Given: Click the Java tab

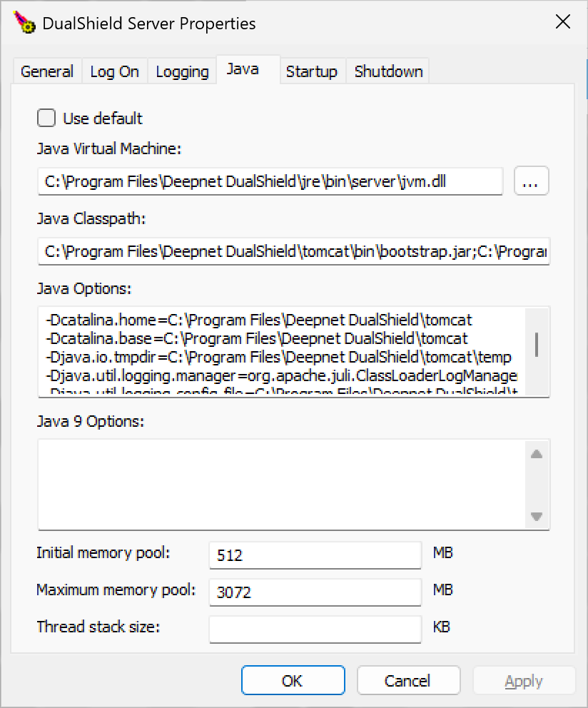Looking at the screenshot, I should [243, 69].
